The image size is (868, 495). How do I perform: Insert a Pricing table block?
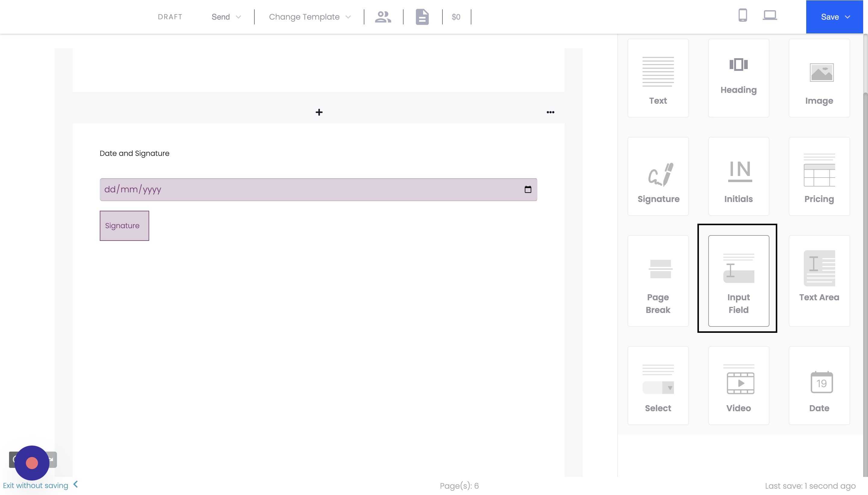coord(819,176)
